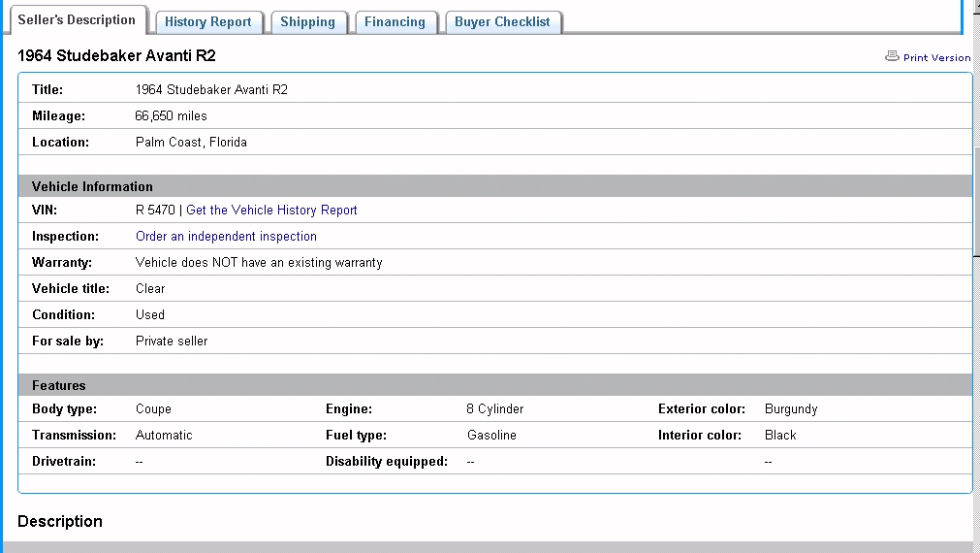Open the Seller's Description tab

pos(77,20)
